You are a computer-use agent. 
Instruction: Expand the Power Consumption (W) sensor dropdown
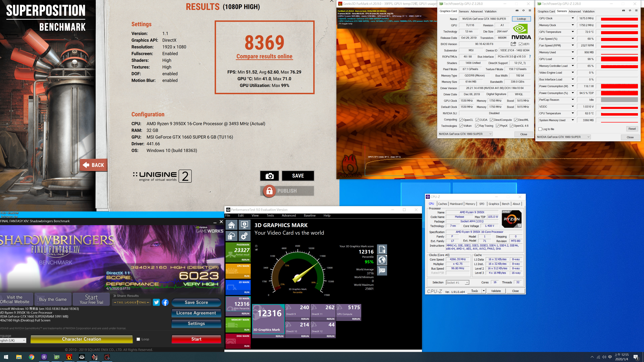(573, 86)
